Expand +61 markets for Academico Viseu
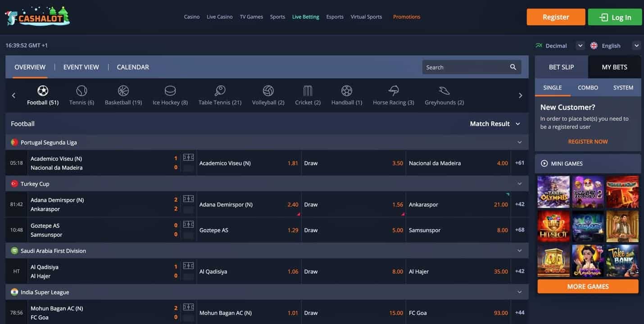The width and height of the screenshot is (644, 324). point(520,163)
